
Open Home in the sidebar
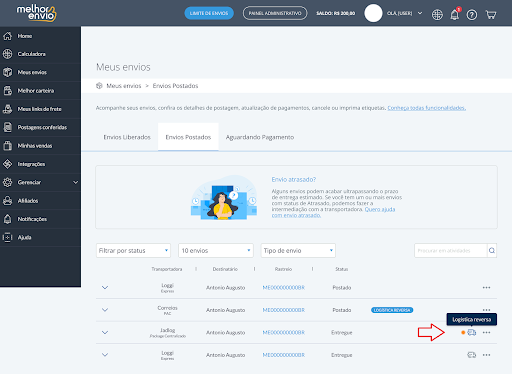[x=25, y=36]
